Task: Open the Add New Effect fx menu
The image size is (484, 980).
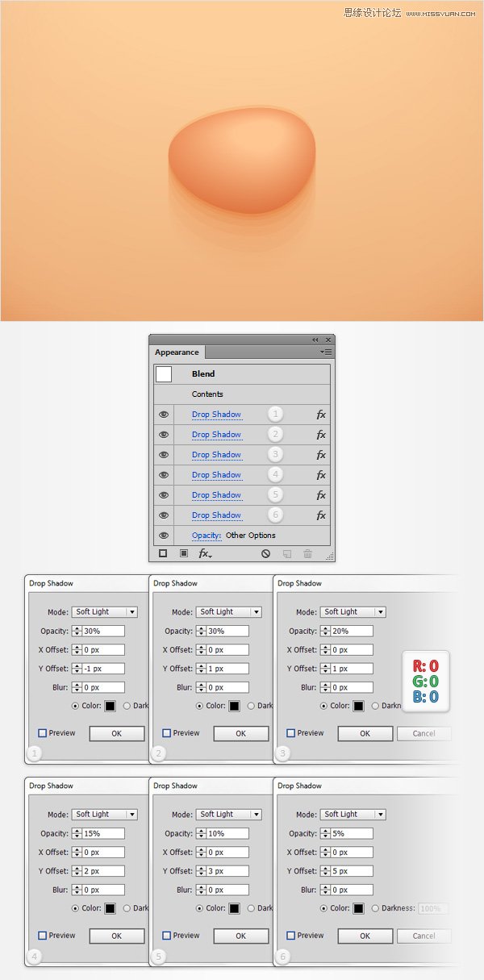Action: coord(205,554)
